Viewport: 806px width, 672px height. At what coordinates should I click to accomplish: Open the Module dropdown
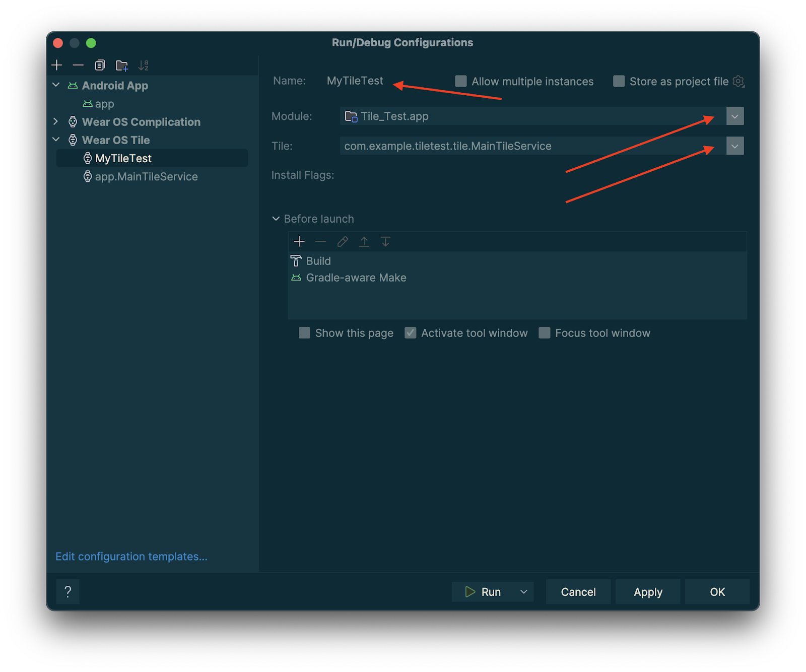point(734,116)
